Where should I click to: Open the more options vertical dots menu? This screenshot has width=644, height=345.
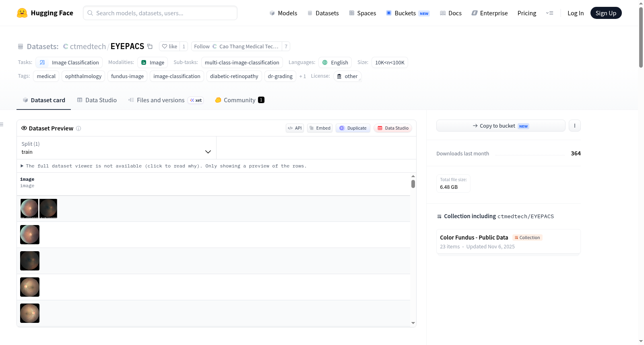575,126
